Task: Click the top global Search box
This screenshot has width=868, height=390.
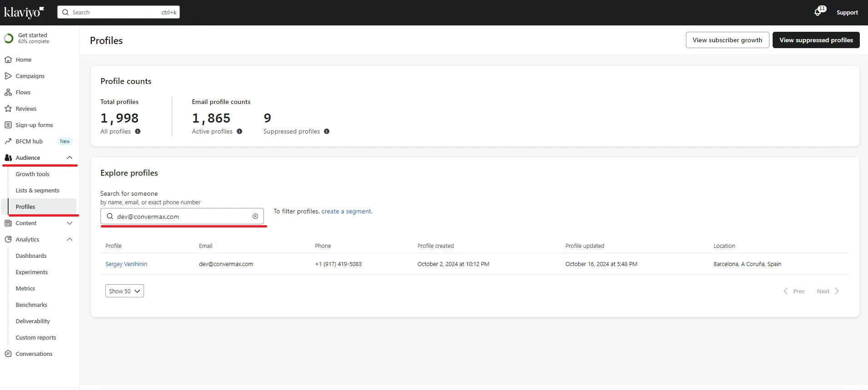Action: coord(119,12)
